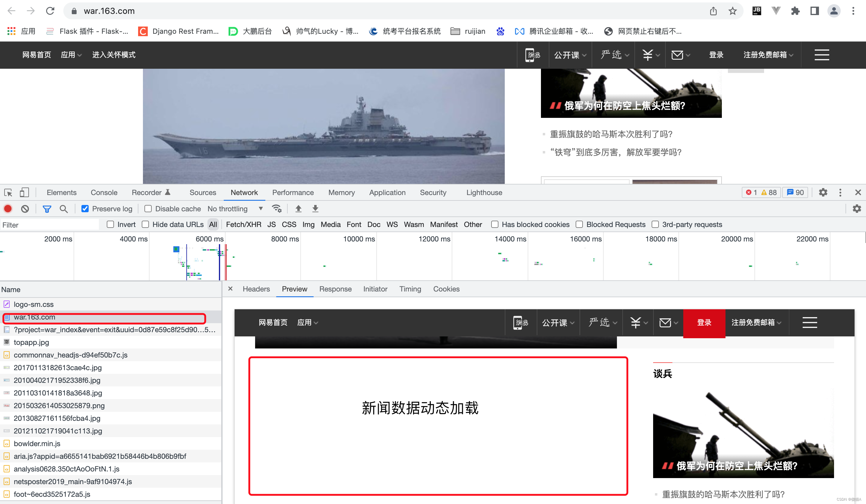This screenshot has height=504, width=866.
Task: Switch to the Response tab
Action: coord(335,289)
